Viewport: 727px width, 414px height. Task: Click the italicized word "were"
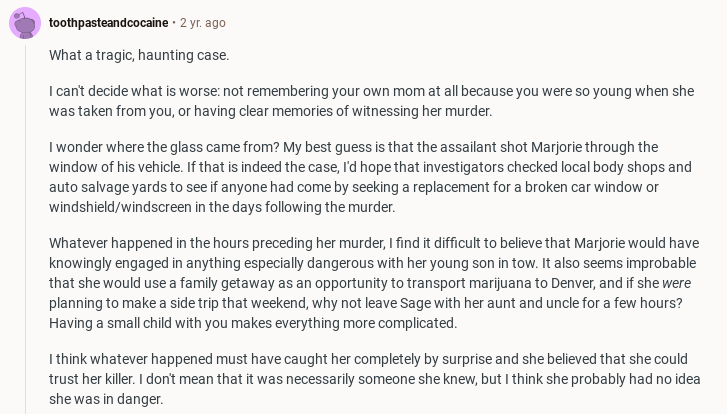[676, 283]
